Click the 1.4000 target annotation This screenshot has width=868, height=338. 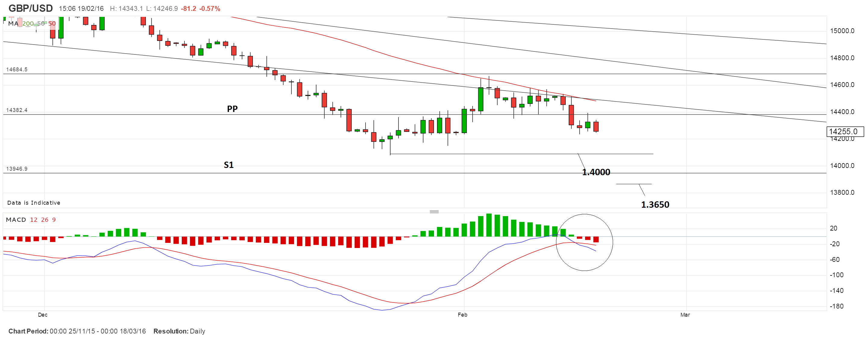pyautogui.click(x=596, y=172)
